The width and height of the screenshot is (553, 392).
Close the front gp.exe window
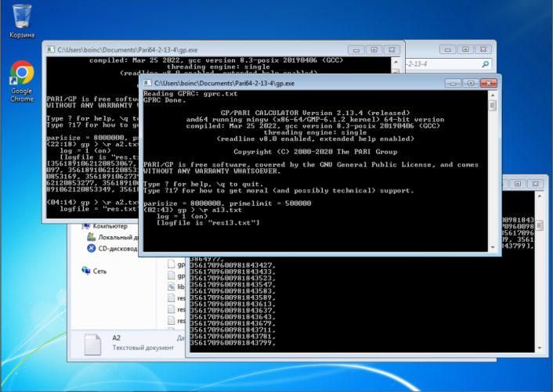click(489, 83)
